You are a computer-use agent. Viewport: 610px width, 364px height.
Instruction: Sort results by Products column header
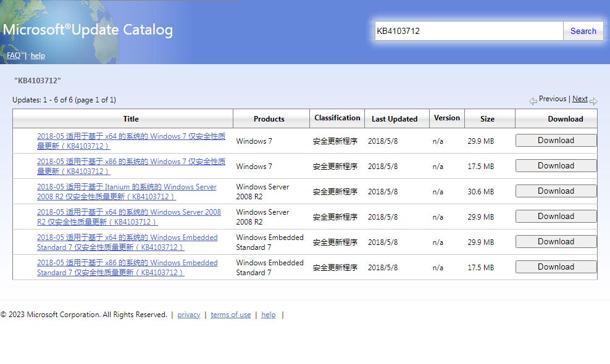tap(269, 119)
